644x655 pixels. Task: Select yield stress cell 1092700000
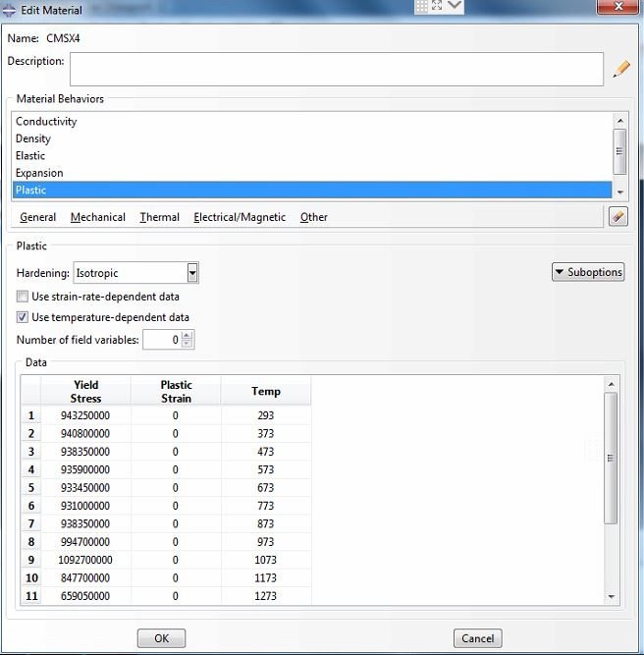pyautogui.click(x=85, y=560)
